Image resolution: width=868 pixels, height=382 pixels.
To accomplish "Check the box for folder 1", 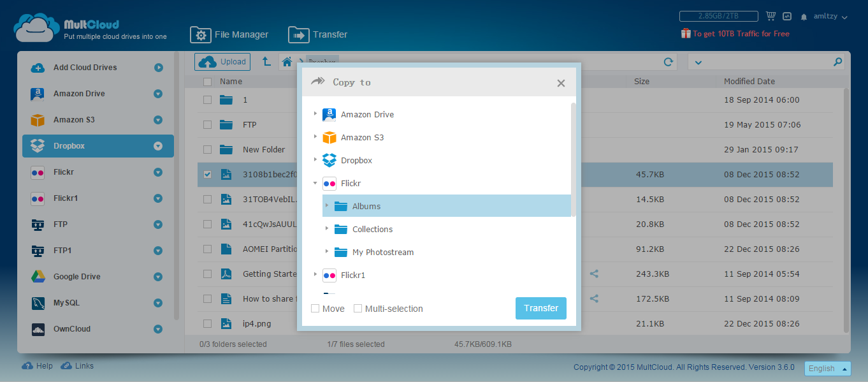I will click(207, 99).
